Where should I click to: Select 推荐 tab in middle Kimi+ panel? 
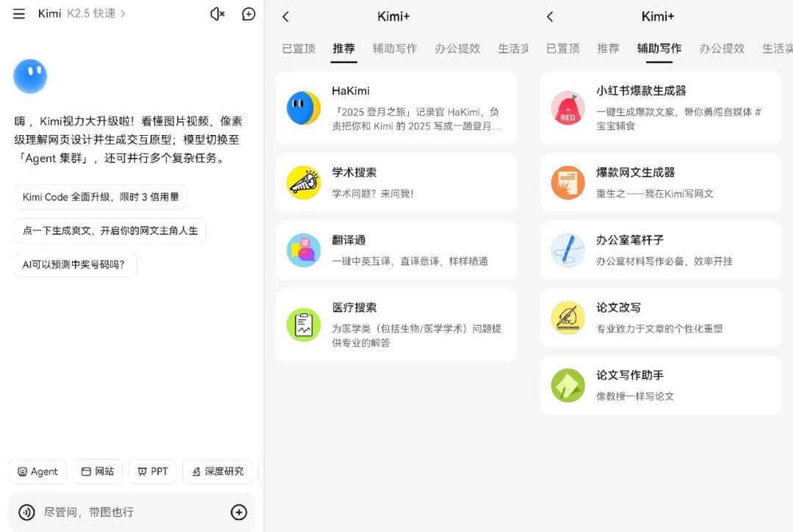pos(344,48)
